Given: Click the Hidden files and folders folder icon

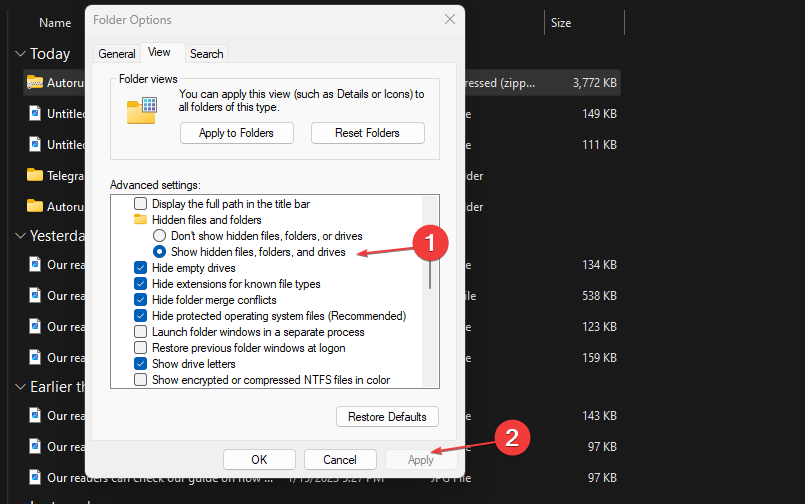Looking at the screenshot, I should [140, 220].
